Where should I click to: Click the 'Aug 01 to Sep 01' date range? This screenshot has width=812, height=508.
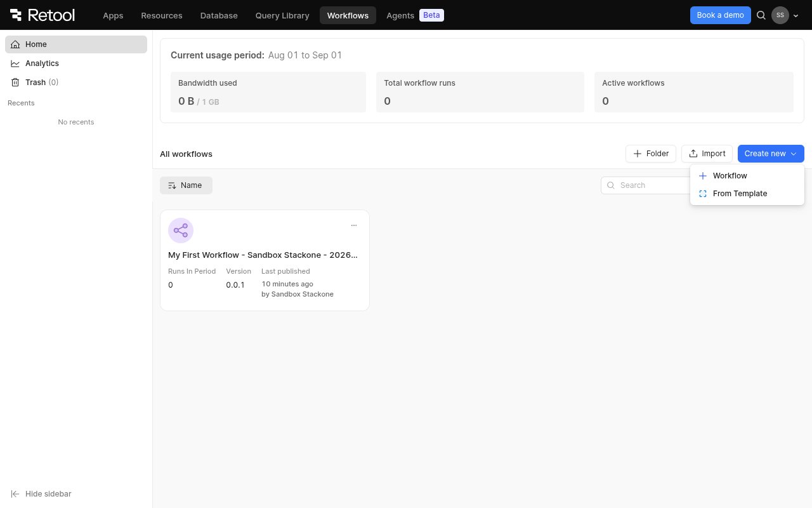(305, 55)
